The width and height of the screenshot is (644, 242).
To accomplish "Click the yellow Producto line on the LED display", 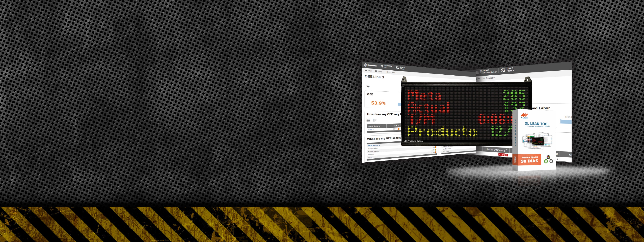I will tap(442, 131).
